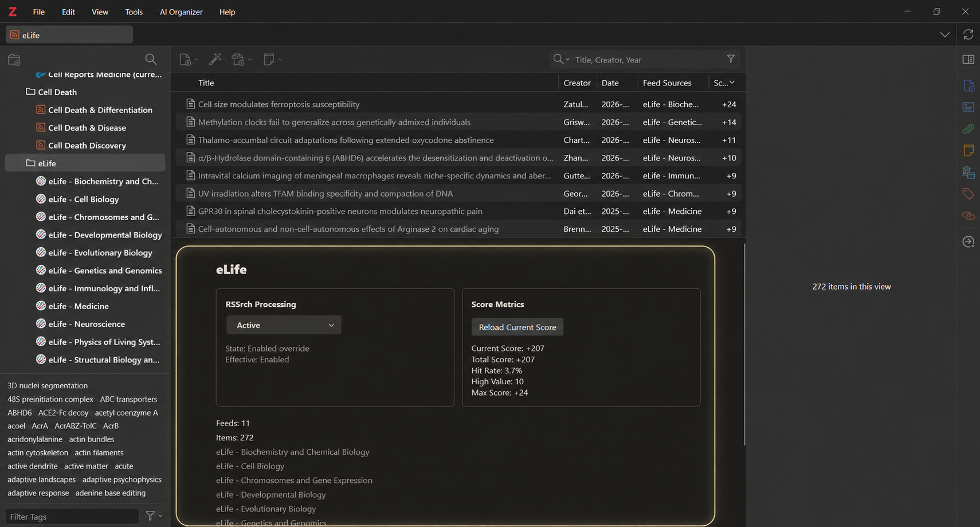The image size is (980, 527).
Task: Toggle the item pane layout icon
Action: pyautogui.click(x=968, y=59)
